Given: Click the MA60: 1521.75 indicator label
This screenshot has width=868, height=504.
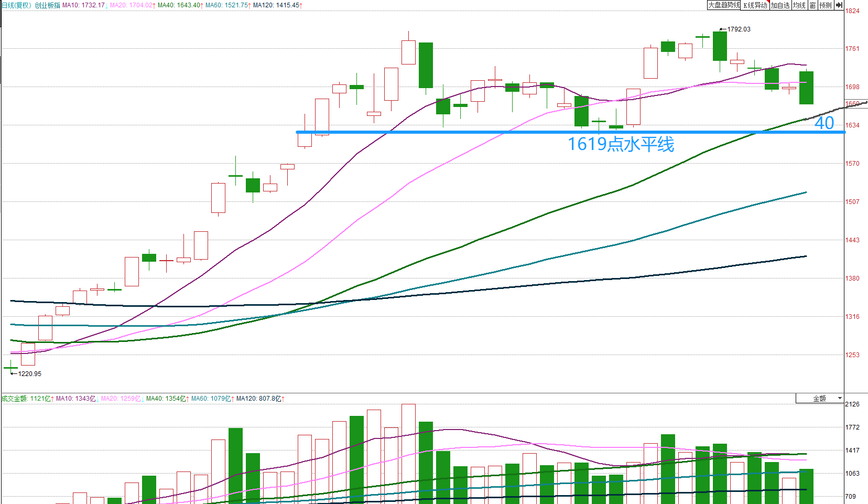Looking at the screenshot, I should pyautogui.click(x=228, y=5).
